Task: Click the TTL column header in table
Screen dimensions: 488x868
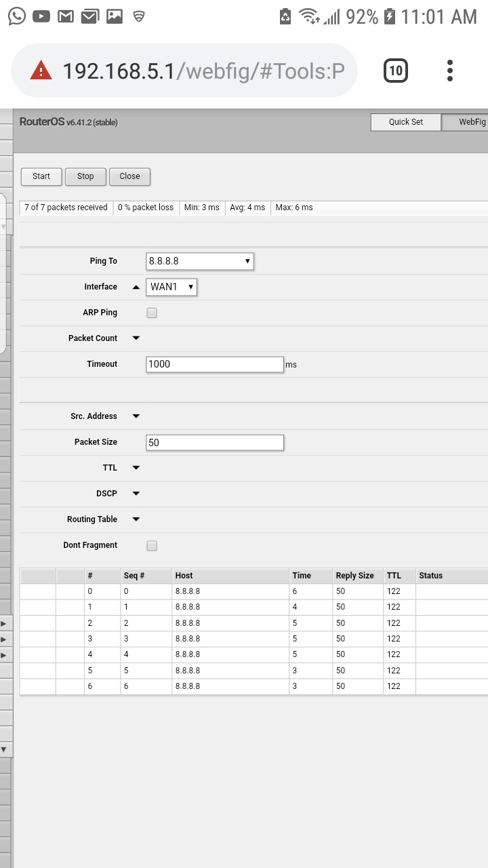Action: coord(399,576)
